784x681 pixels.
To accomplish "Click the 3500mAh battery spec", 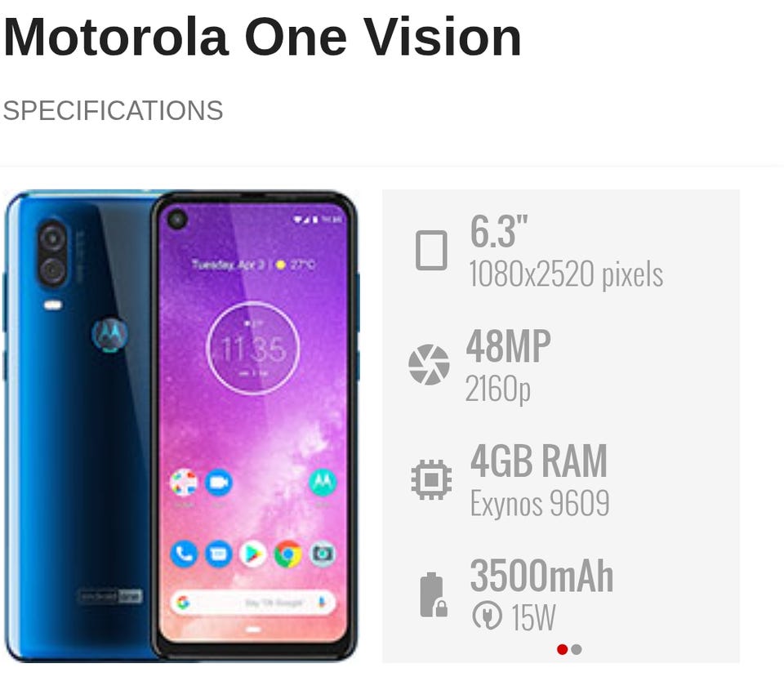I will pos(541,576).
